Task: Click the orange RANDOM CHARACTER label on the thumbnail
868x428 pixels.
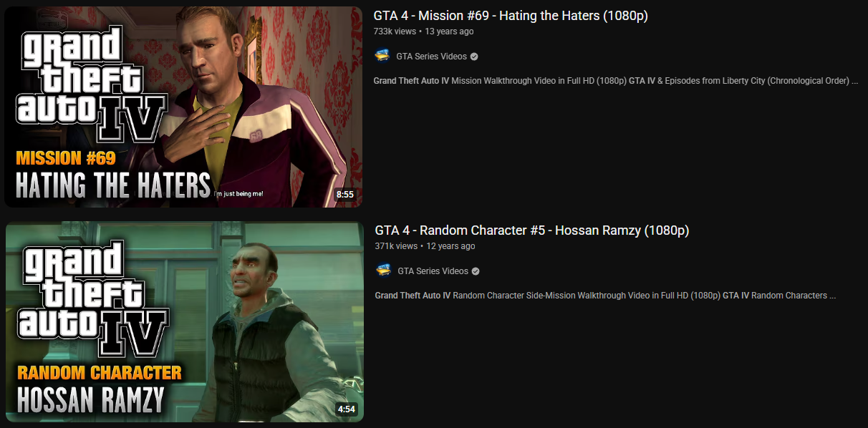Action: (x=100, y=373)
